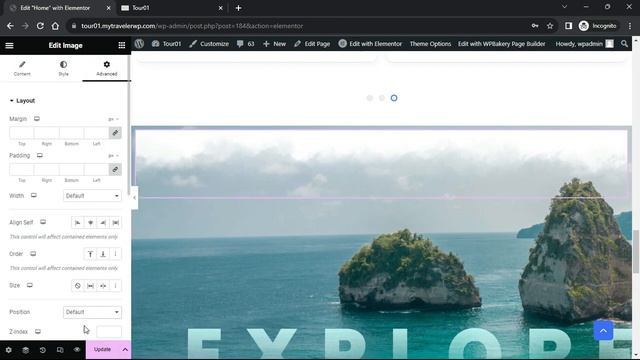Switch to the Advanced tab
The height and width of the screenshot is (360, 640).
click(x=107, y=68)
